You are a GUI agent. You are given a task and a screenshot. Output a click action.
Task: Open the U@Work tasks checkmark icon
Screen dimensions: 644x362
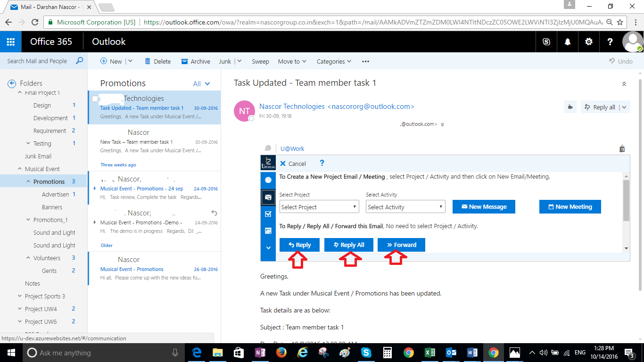click(268, 214)
